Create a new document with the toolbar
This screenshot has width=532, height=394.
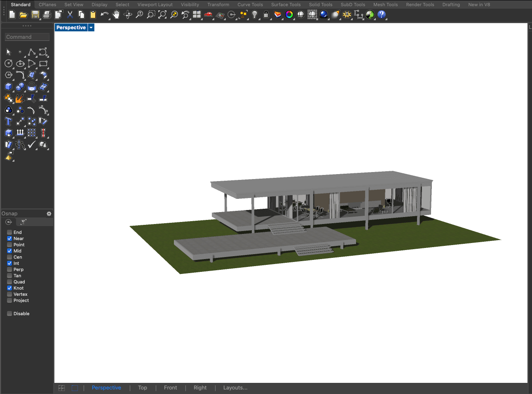(12, 15)
